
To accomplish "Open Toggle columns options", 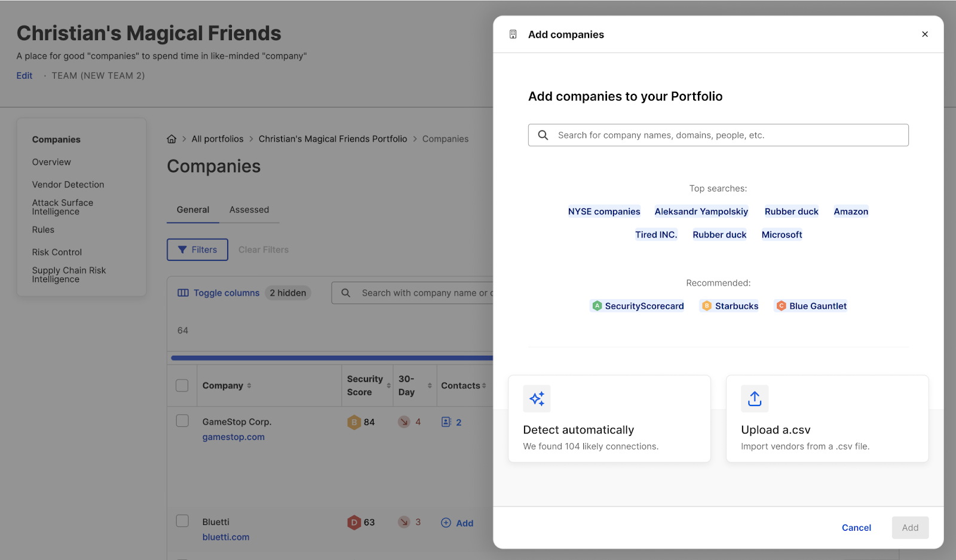I will 219,293.
